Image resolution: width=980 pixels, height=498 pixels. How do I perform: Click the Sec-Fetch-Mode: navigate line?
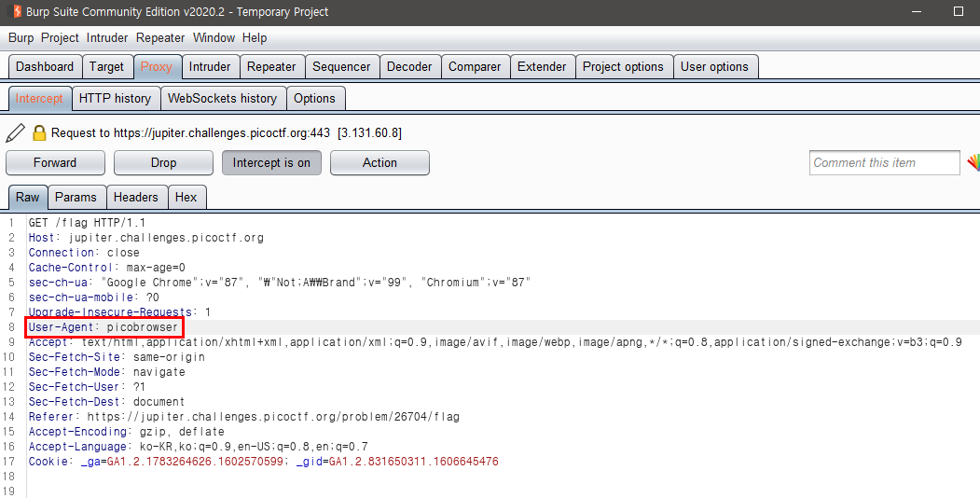tap(107, 372)
